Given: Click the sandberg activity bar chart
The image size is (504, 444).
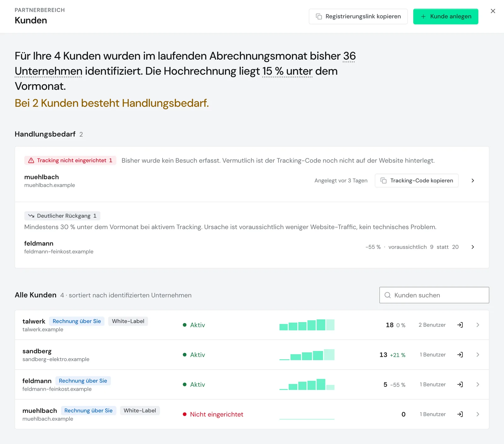Looking at the screenshot, I should point(307,355).
